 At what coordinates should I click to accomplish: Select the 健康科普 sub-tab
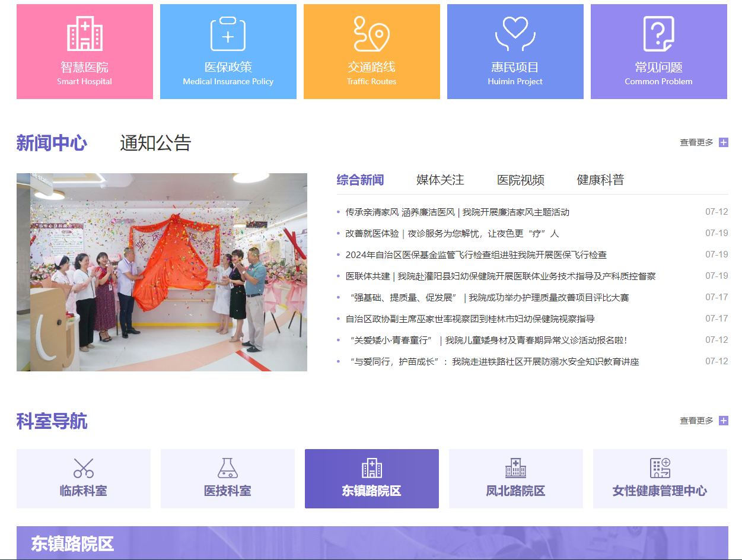601,180
